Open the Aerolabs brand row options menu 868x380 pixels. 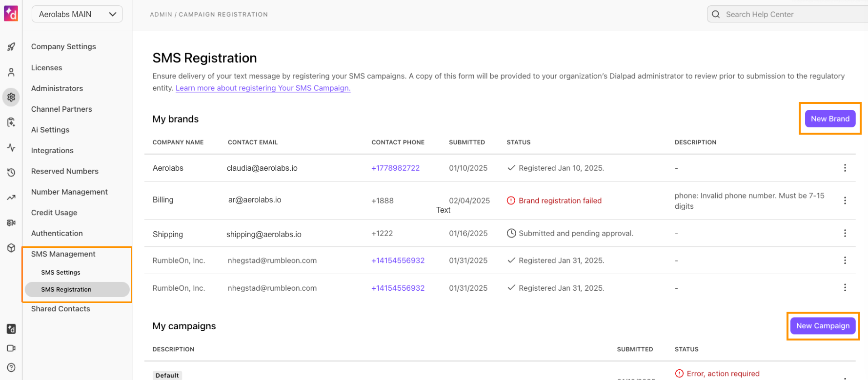tap(845, 168)
